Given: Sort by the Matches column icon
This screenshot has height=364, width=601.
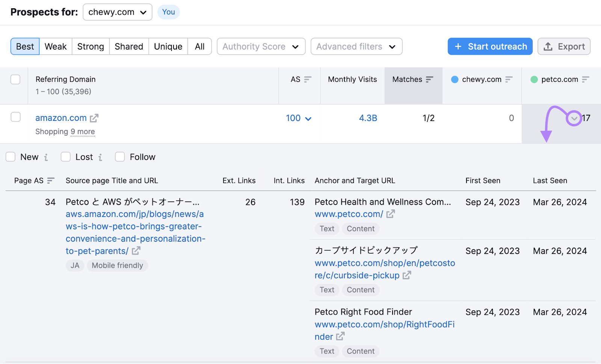Looking at the screenshot, I should pos(429,80).
